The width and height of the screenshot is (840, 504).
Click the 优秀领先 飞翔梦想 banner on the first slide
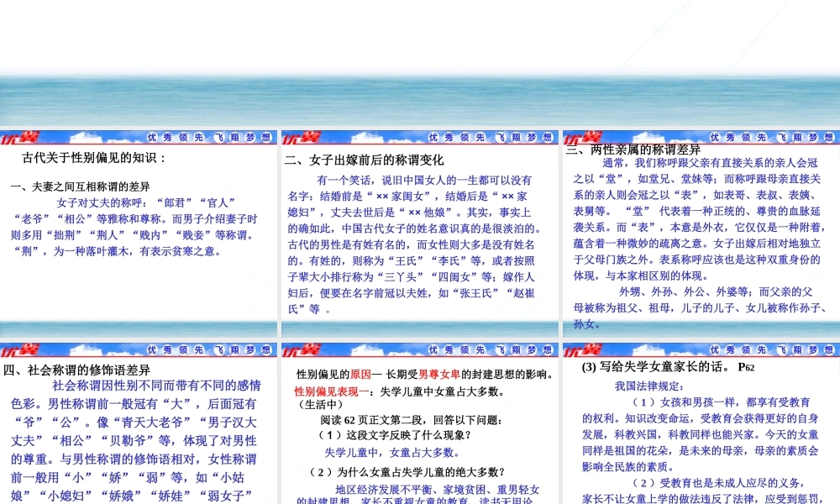coord(209,138)
